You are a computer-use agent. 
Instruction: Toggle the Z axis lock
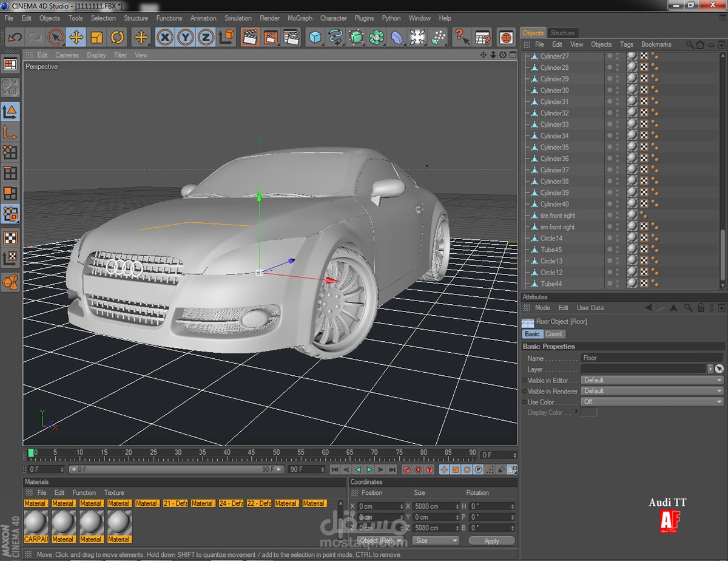206,38
